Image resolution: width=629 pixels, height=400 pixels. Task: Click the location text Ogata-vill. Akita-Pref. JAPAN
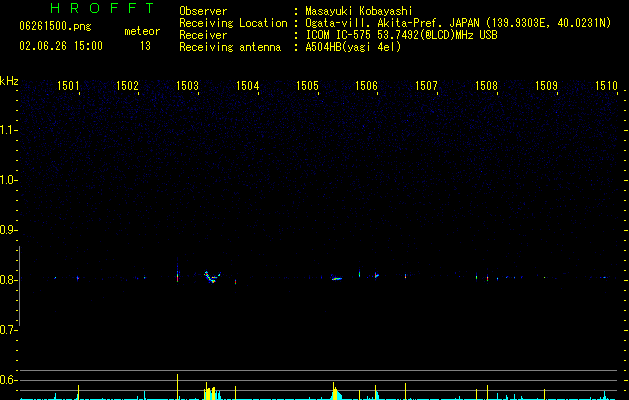(392, 23)
